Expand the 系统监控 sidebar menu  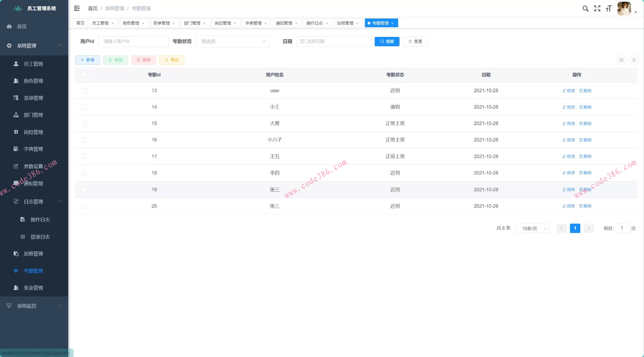(x=34, y=306)
